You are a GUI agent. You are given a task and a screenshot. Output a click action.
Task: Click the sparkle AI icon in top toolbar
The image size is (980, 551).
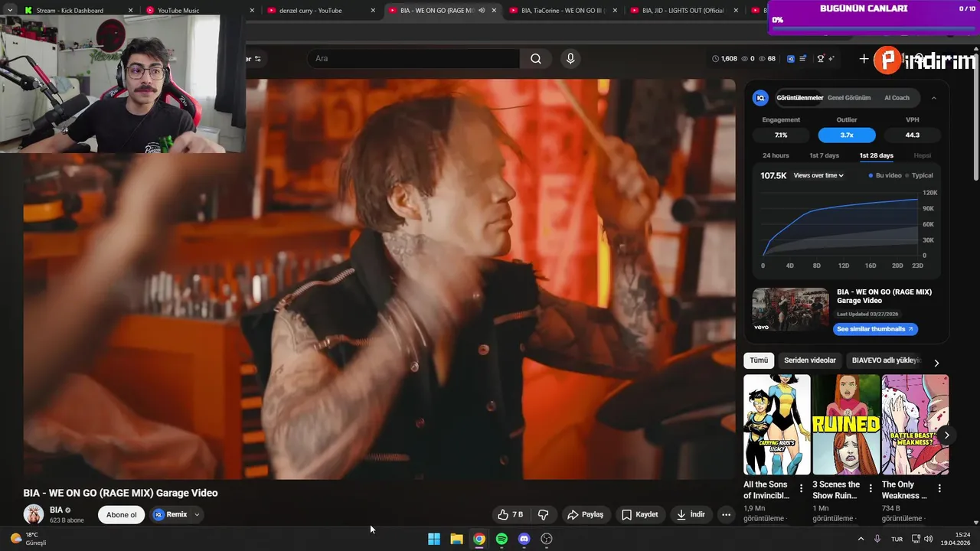831,59
